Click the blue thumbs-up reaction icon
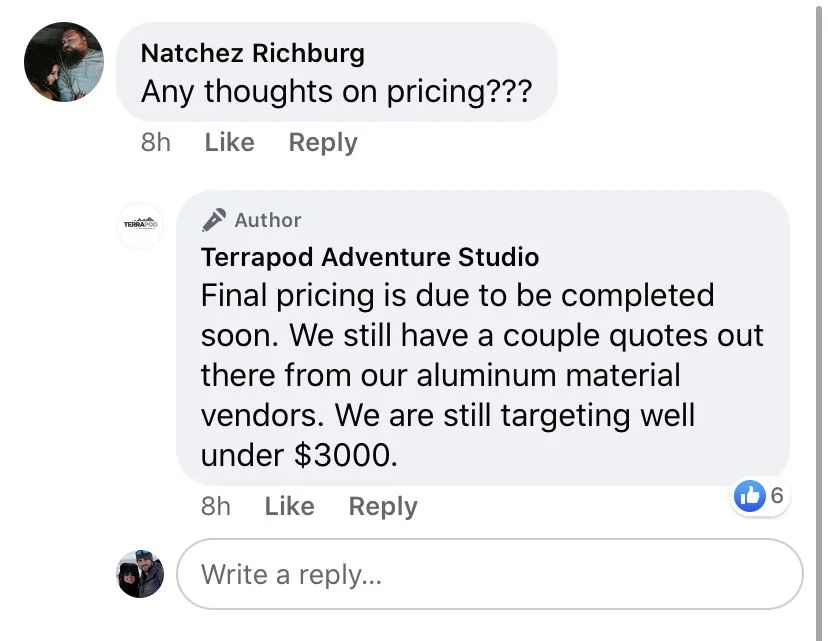This screenshot has width=828, height=641. (749, 494)
